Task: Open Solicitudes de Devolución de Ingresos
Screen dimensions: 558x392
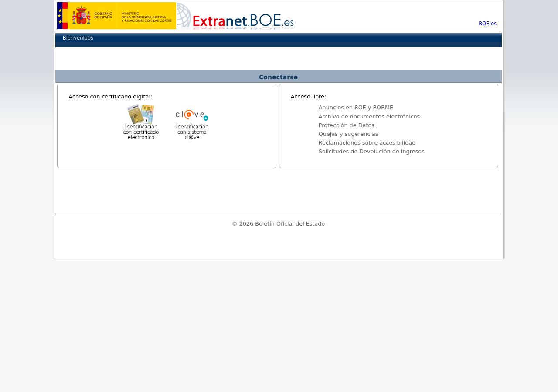Action: pyautogui.click(x=371, y=152)
